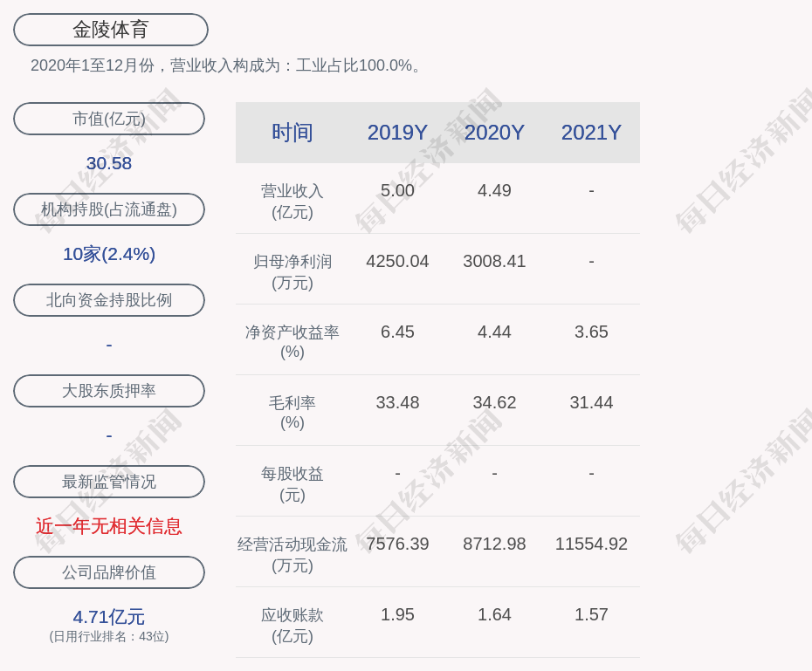Click the 归母净利润(万元) row label
This screenshot has width=812, height=671.
tap(292, 272)
